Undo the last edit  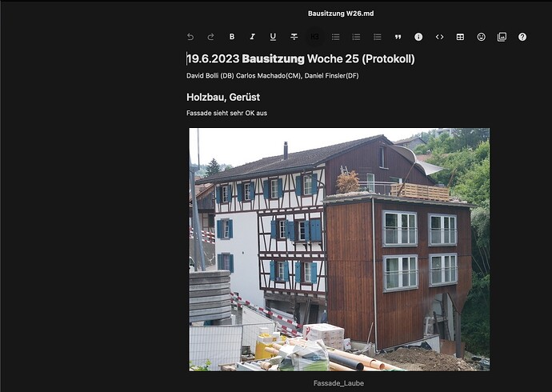click(x=190, y=37)
